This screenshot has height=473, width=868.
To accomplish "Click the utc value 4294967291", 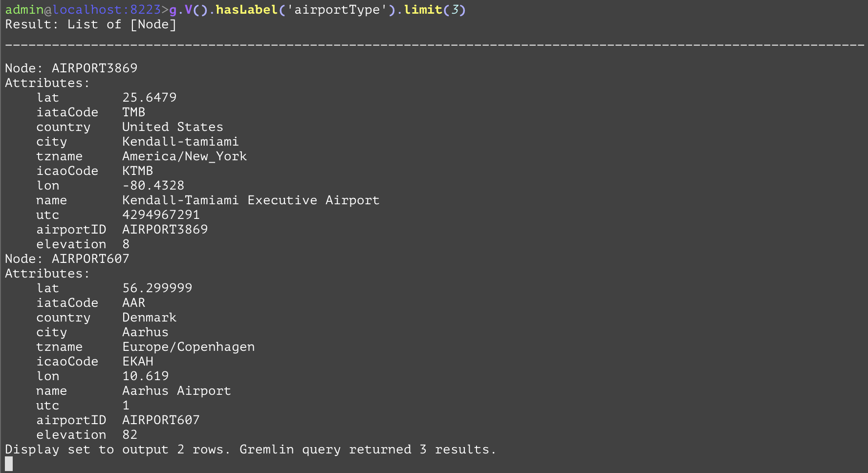I will (161, 215).
